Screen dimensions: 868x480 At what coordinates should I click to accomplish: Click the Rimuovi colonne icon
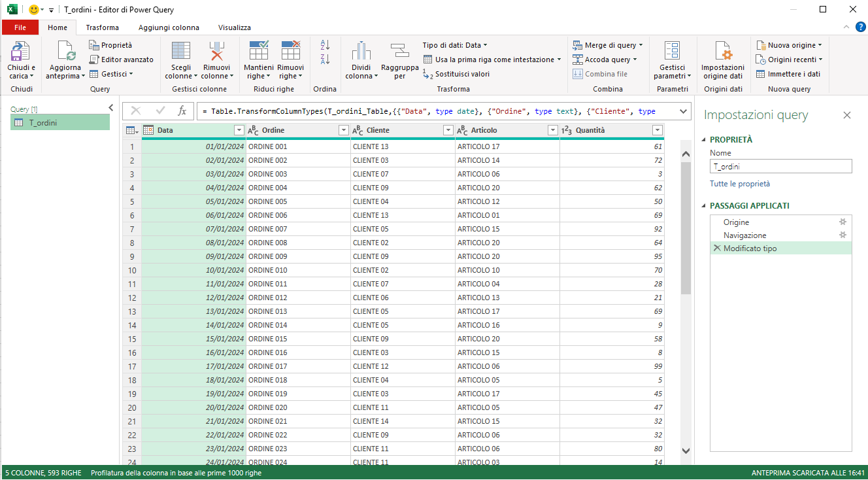pos(216,51)
